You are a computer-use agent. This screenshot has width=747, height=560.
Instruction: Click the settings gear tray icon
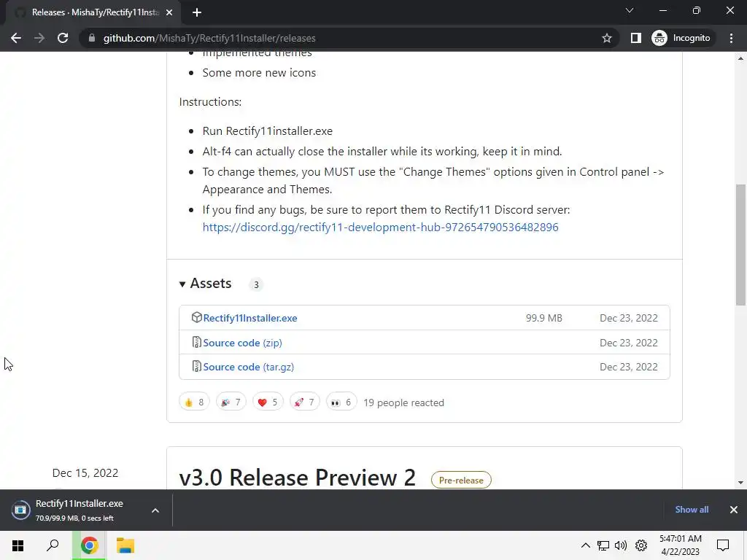[641, 545]
